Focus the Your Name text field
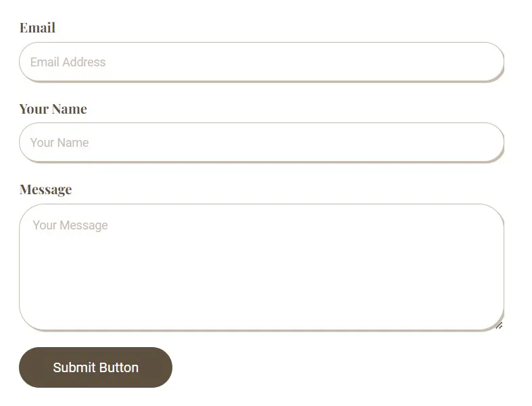This screenshot has width=532, height=406. point(261,142)
